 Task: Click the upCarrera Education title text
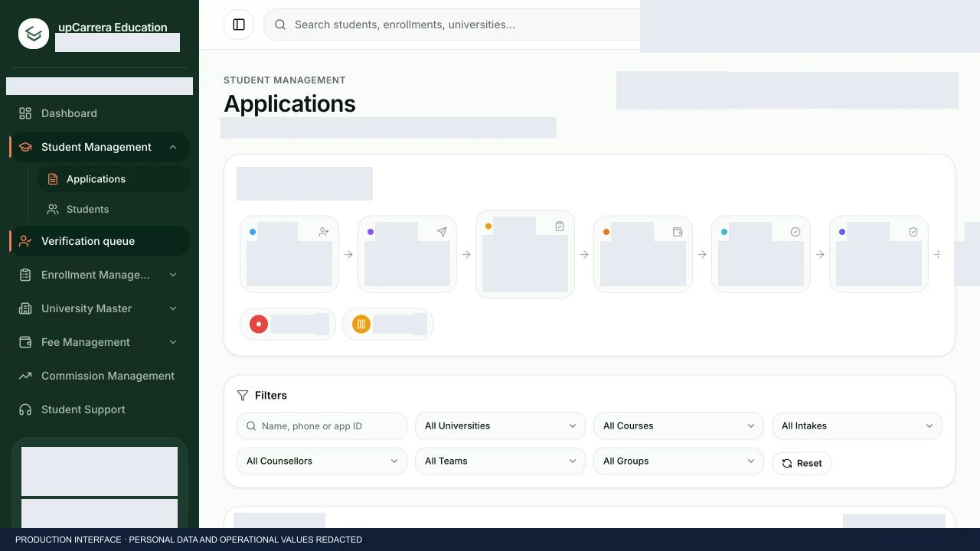coord(113,28)
